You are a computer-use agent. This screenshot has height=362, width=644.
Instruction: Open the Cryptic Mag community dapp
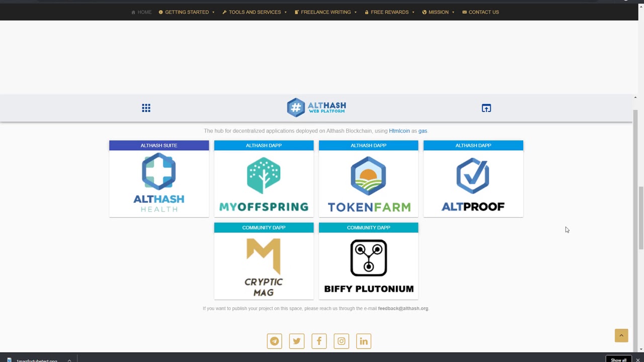264,261
